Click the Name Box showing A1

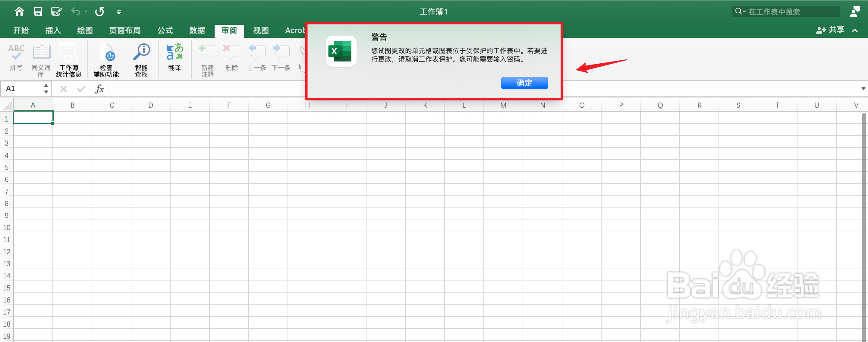22,89
